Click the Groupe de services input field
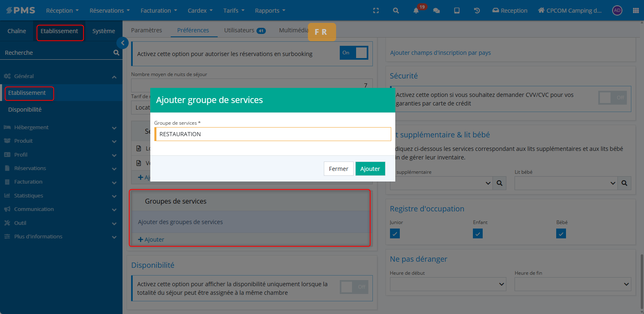 click(x=273, y=134)
